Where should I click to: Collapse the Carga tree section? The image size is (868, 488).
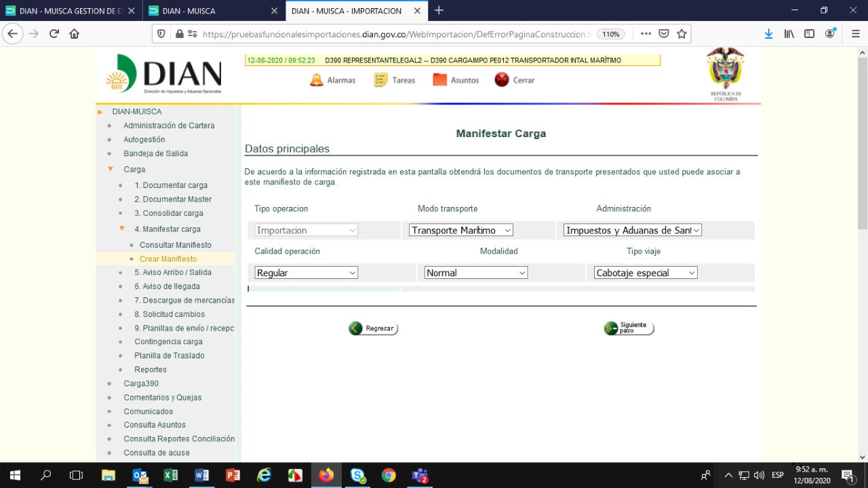coord(111,169)
